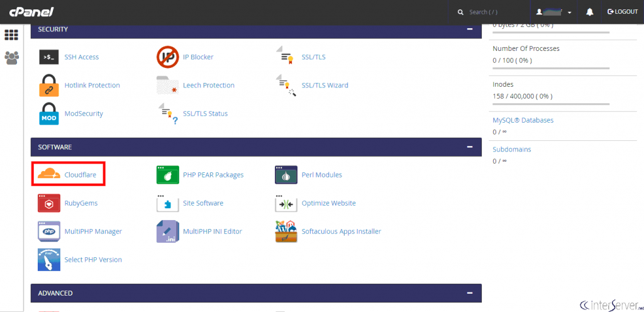The image size is (644, 312).
Task: Open the RubyGems red gem icon
Action: [x=49, y=203]
